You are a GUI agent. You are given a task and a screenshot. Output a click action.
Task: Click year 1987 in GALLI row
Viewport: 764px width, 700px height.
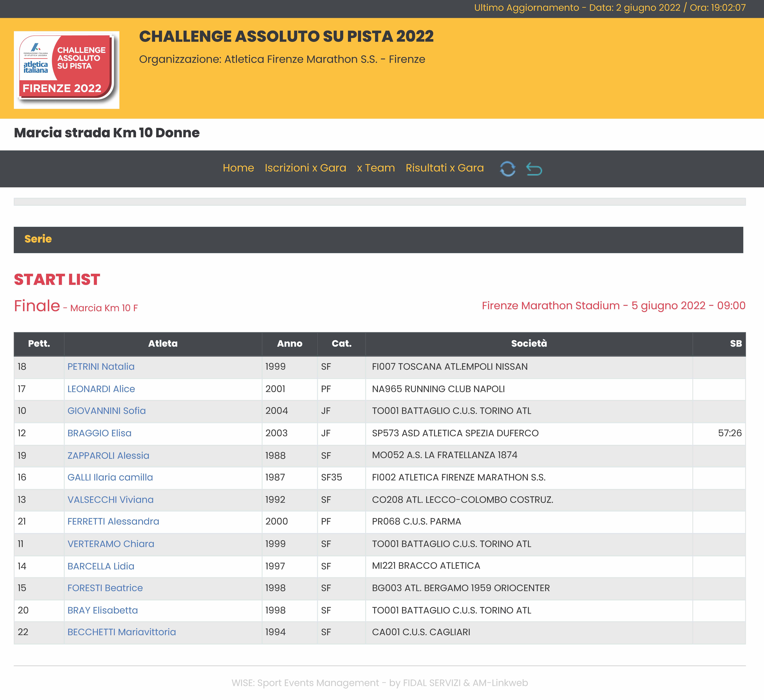pos(275,477)
